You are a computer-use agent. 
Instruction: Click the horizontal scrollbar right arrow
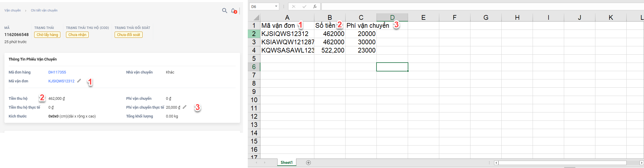642,163
